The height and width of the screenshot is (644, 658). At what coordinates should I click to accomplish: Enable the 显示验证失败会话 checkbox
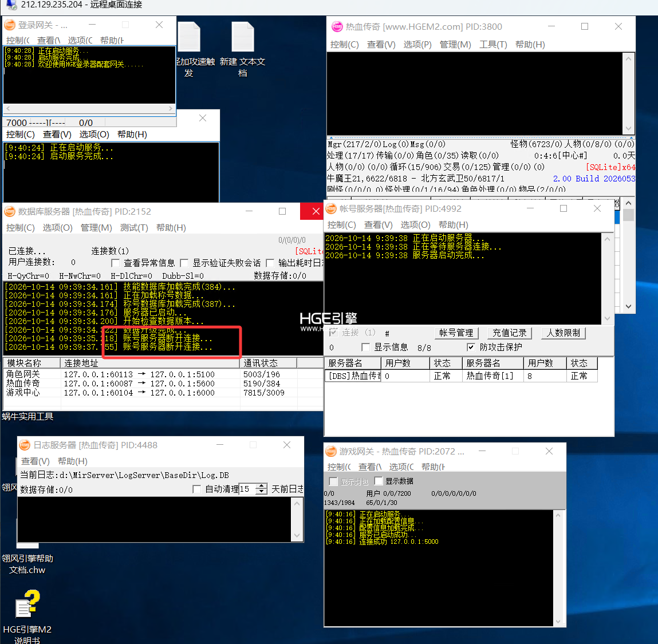(x=184, y=263)
